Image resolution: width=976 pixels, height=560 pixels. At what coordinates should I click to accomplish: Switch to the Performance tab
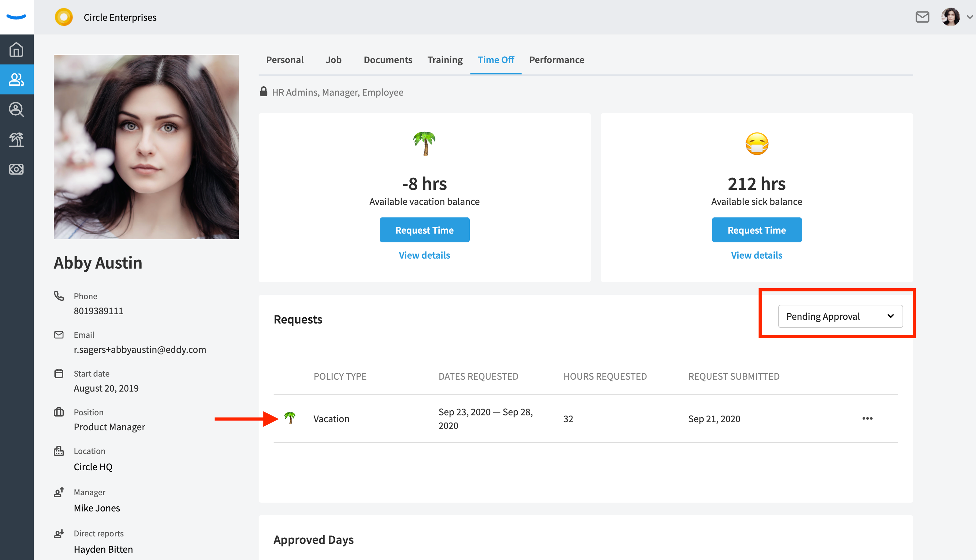click(556, 60)
